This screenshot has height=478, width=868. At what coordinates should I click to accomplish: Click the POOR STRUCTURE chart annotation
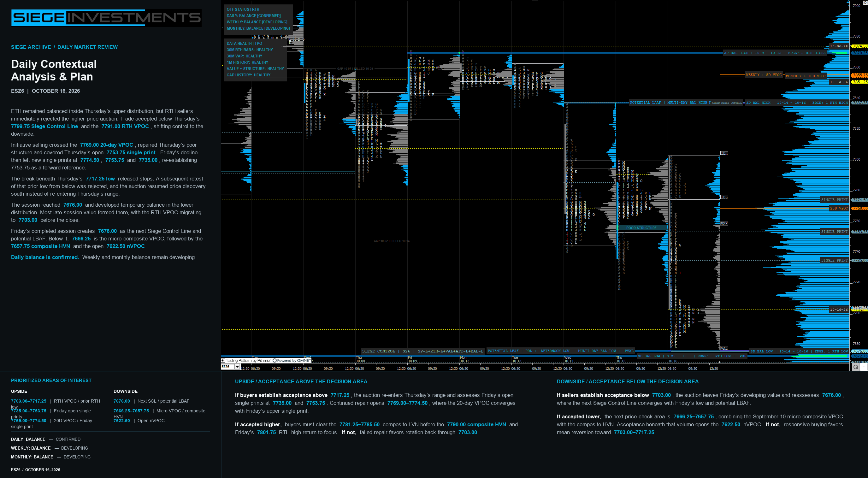click(x=641, y=228)
